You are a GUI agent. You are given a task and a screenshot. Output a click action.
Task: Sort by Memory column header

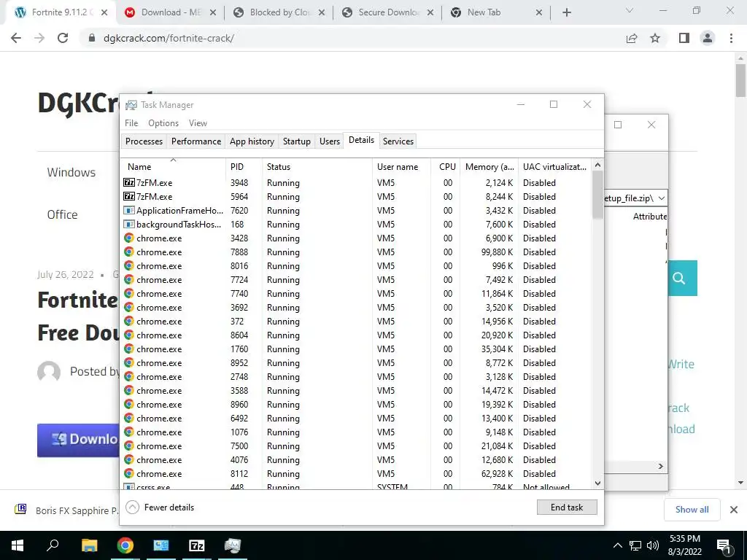point(489,166)
